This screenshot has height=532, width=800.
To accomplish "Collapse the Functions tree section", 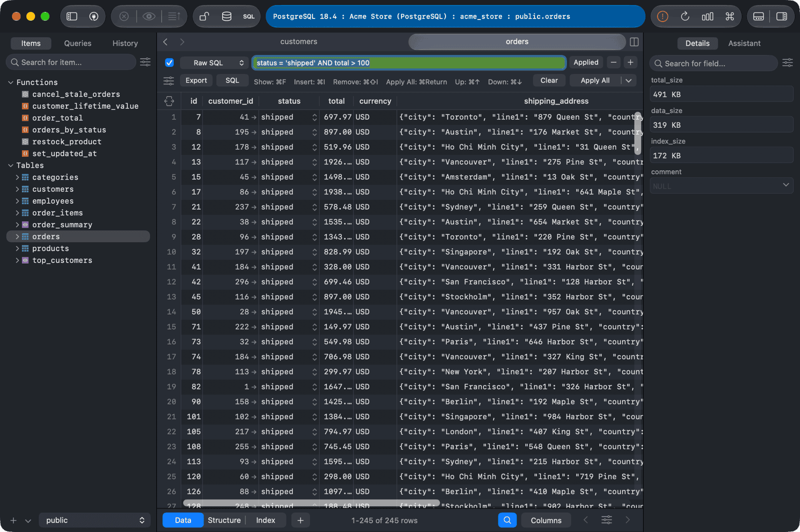I will [10, 82].
